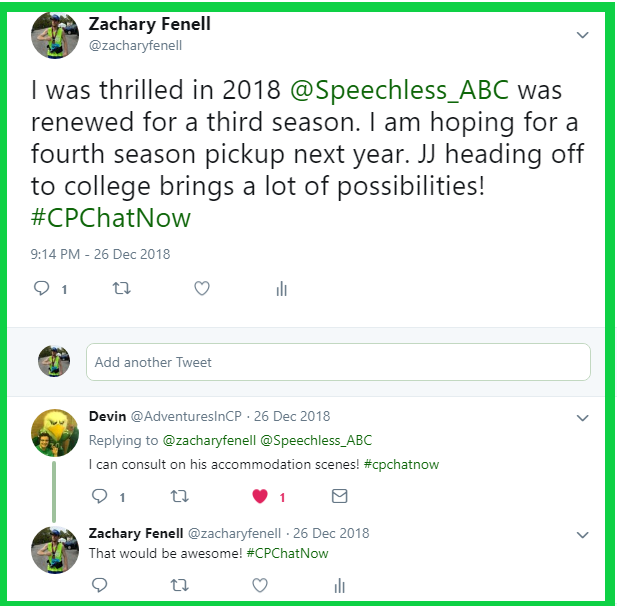Retweet the 'That would be awesome!' tweet
Viewport: 617px width, 606px height.
pyautogui.click(x=179, y=585)
